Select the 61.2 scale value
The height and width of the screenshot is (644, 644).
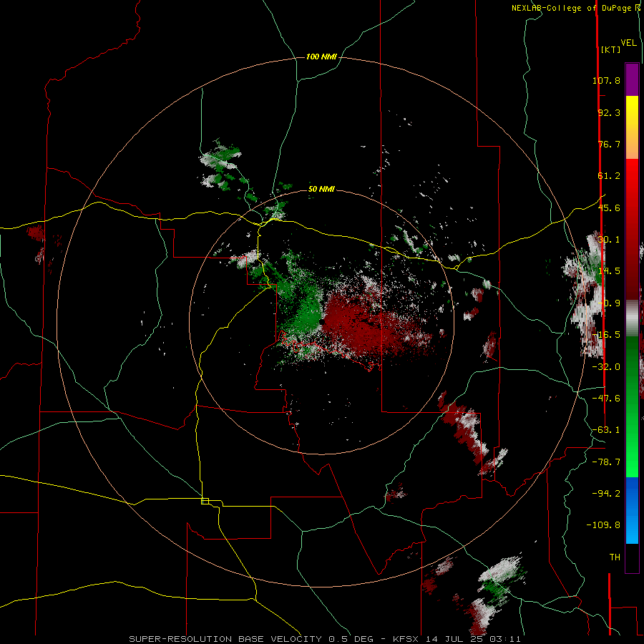pos(609,176)
